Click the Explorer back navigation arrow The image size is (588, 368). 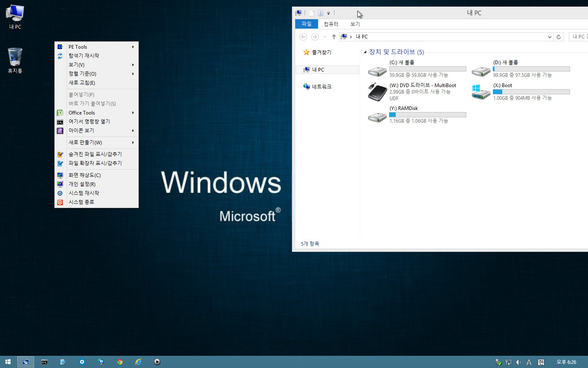[x=303, y=37]
